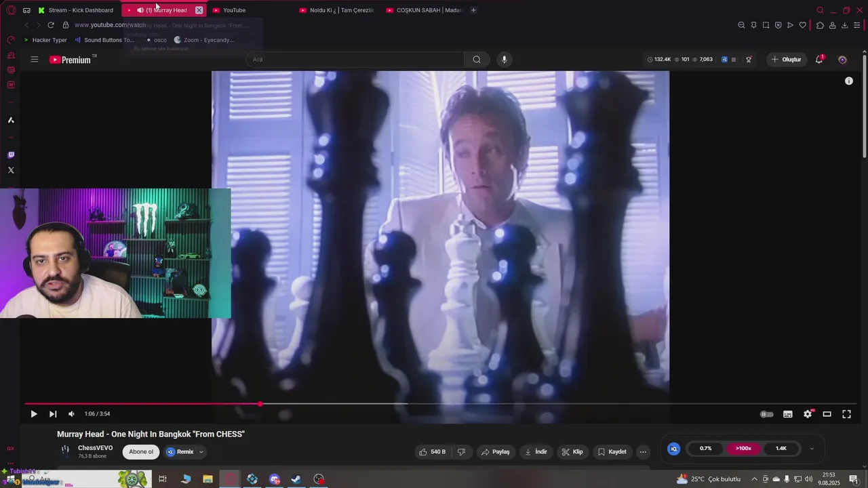
Task: Turn on subtitles in the player
Action: (787, 414)
